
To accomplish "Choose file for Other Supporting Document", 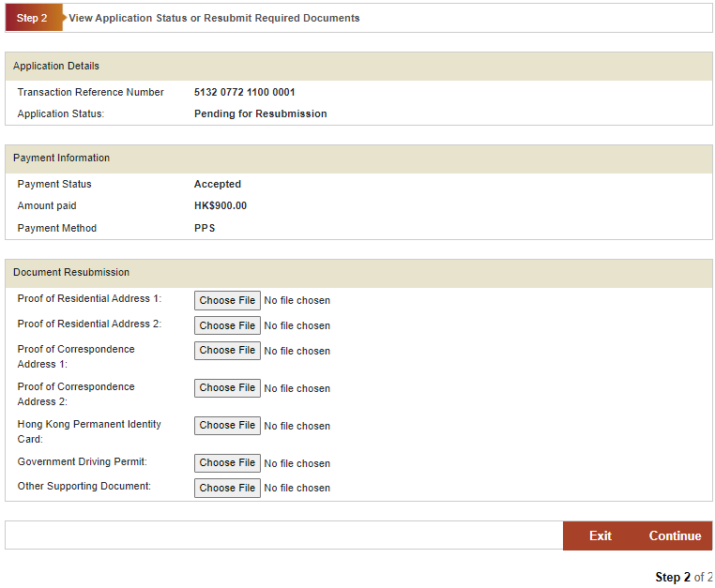I will click(x=227, y=488).
